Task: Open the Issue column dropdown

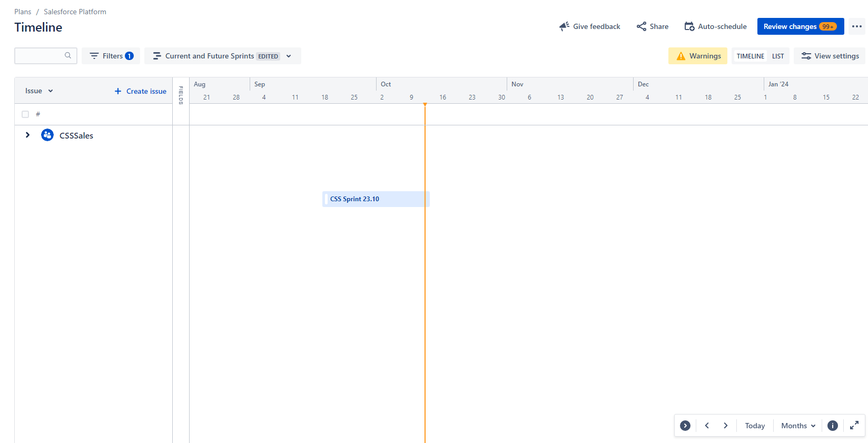Action: click(x=40, y=91)
